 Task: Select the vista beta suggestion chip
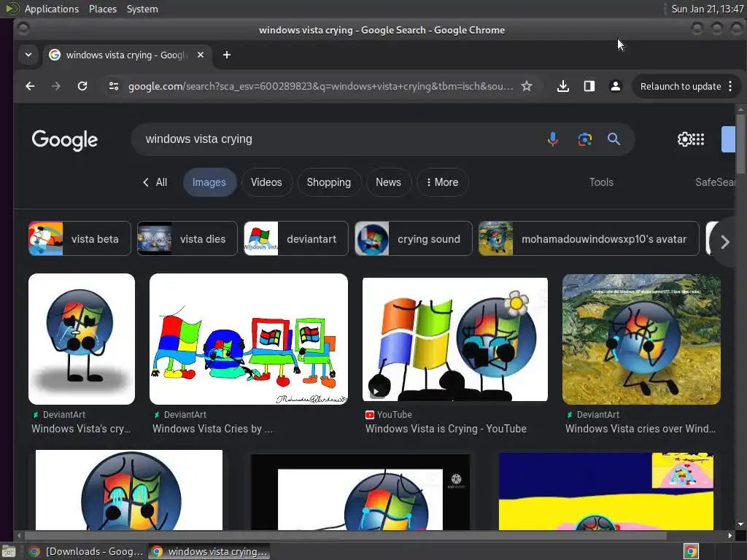pos(80,238)
